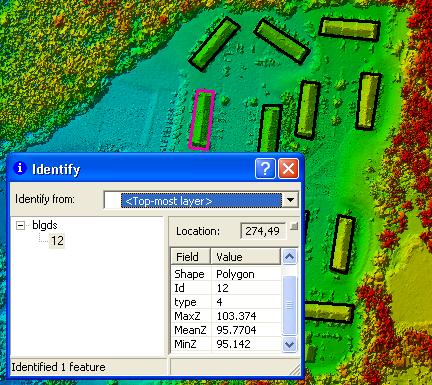The height and width of the screenshot is (385, 432).
Task: Open the Identify from dropdown arrow
Action: (290, 200)
